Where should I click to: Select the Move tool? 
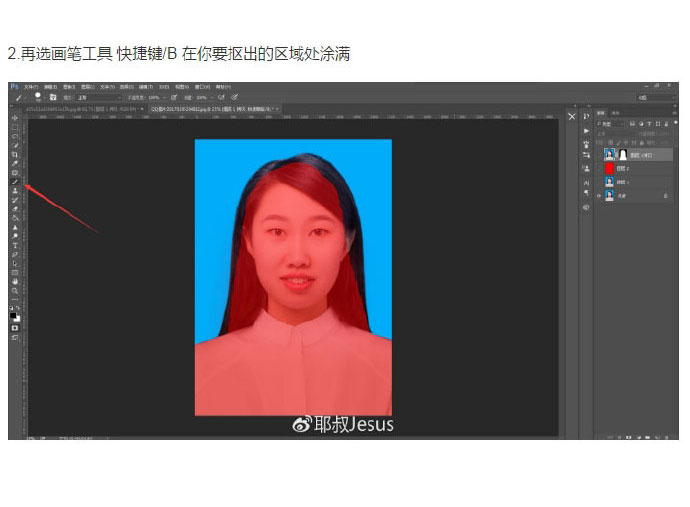[15, 118]
